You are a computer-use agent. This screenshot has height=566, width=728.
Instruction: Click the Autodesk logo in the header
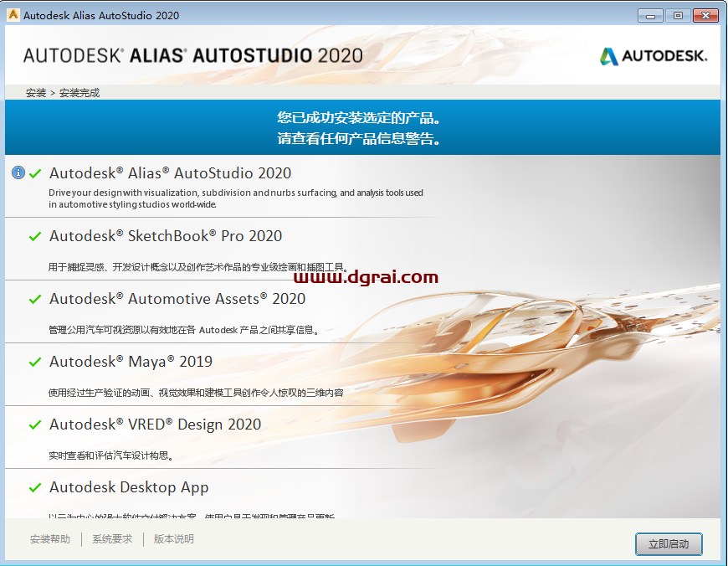(654, 56)
